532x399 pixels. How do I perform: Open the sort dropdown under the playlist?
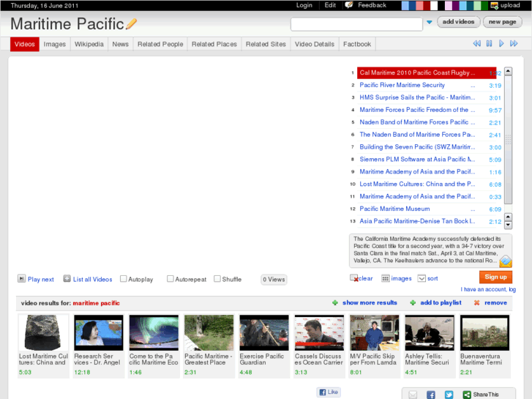pyautogui.click(x=422, y=278)
